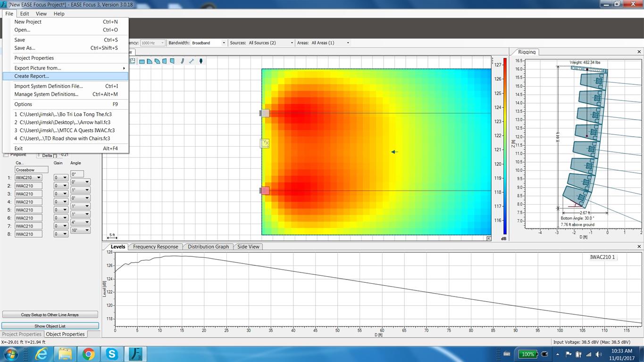Click Copy Setup to Other Line Arrays
Viewport: 644px width, 362px height.
(50, 314)
